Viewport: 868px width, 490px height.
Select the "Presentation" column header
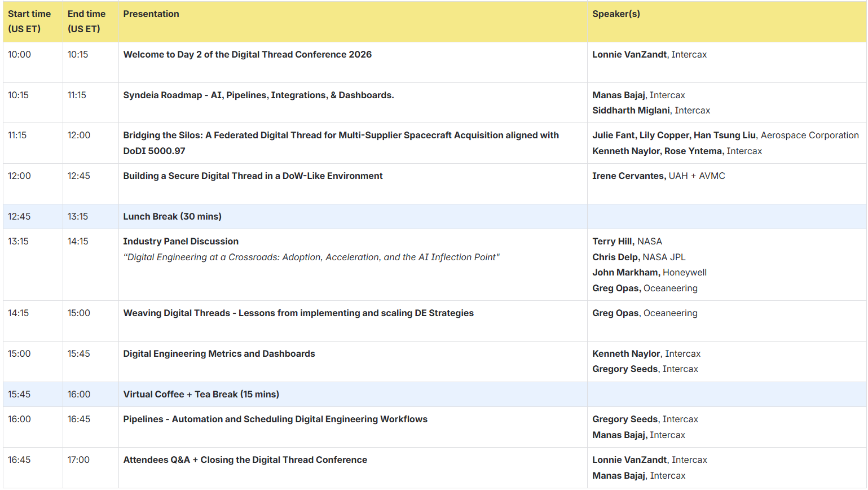click(x=353, y=21)
